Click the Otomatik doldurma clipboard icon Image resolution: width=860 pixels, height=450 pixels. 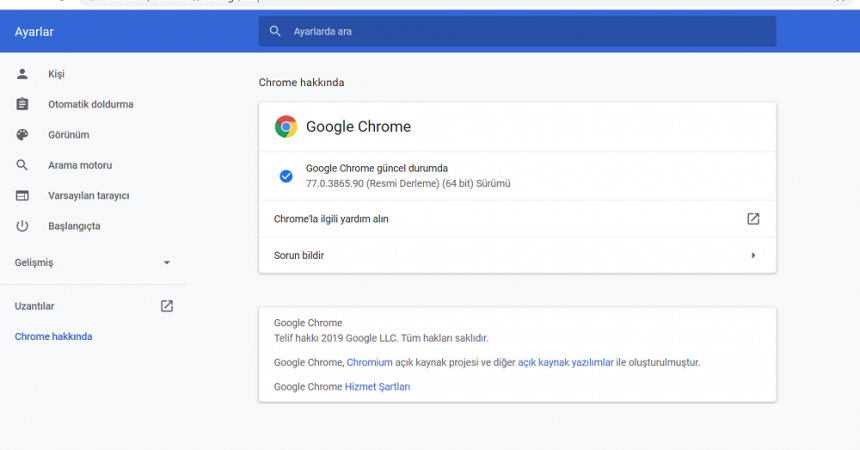tap(22, 104)
